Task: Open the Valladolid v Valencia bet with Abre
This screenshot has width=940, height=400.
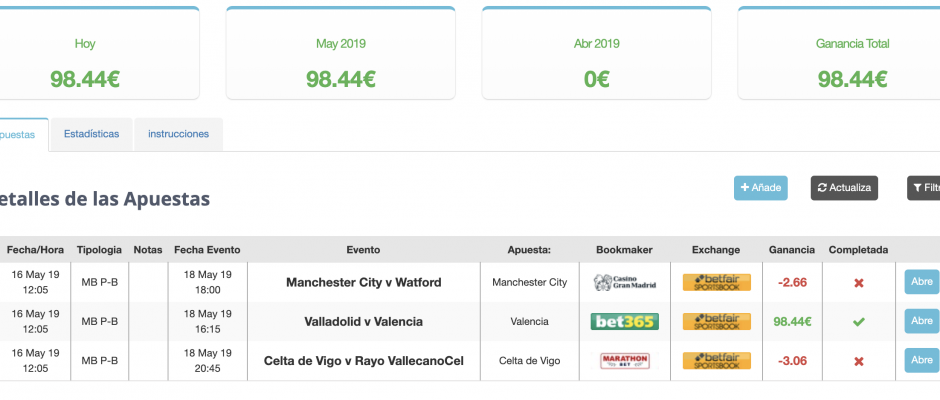Action: (x=922, y=321)
